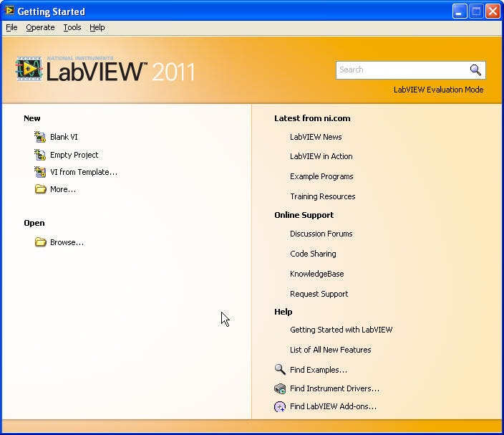Viewport: 504px width, 435px height.
Task: Open the Tools menu
Action: click(x=72, y=28)
